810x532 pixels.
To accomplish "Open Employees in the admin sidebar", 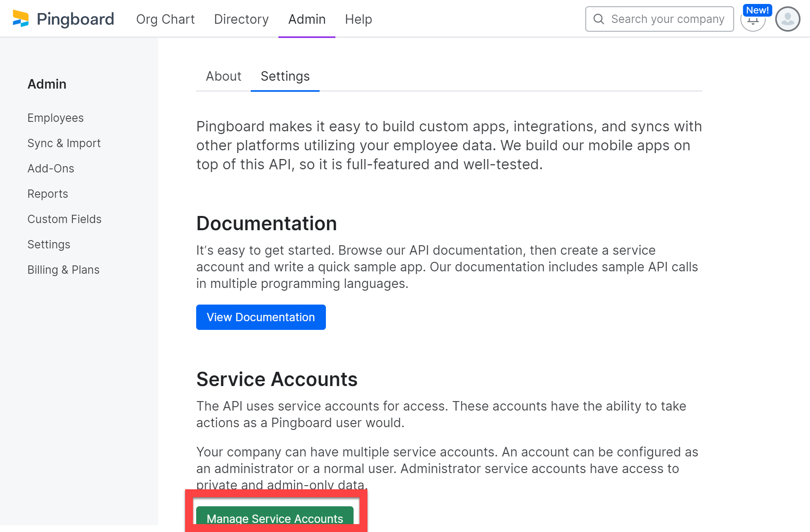I will [x=55, y=118].
